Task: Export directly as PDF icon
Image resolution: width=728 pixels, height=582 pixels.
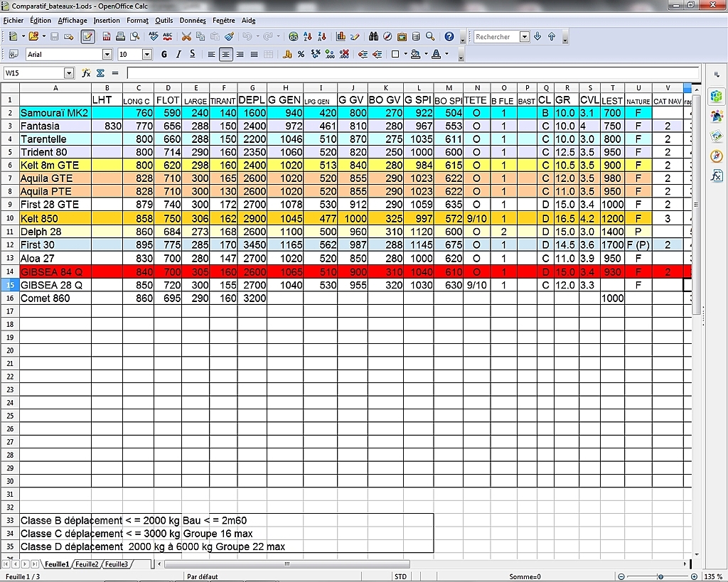Action: point(107,36)
